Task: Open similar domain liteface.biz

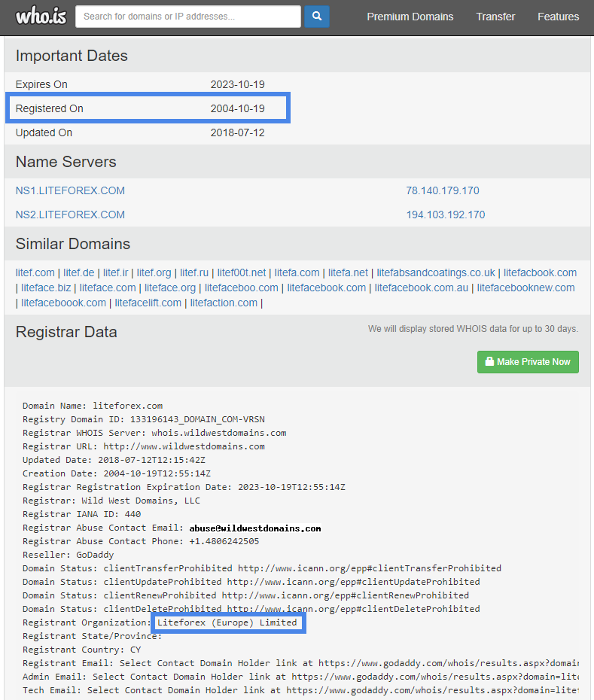Action: point(46,288)
